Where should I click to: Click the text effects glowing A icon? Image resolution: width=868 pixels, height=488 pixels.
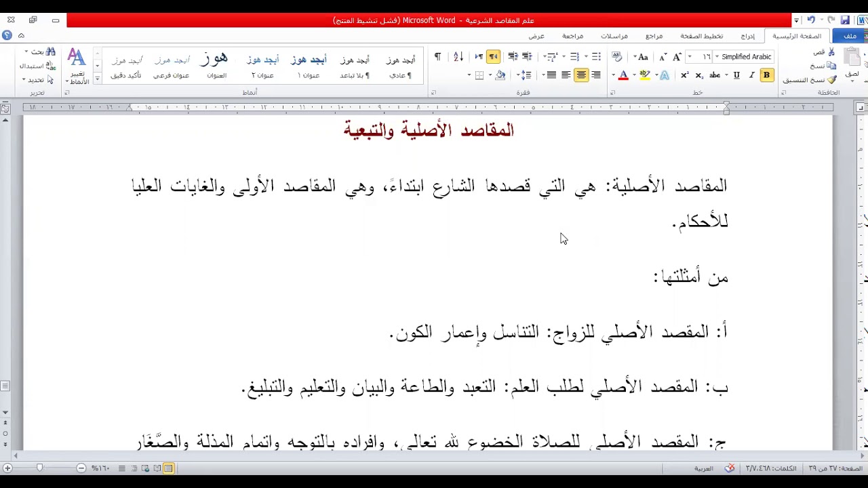click(x=665, y=75)
